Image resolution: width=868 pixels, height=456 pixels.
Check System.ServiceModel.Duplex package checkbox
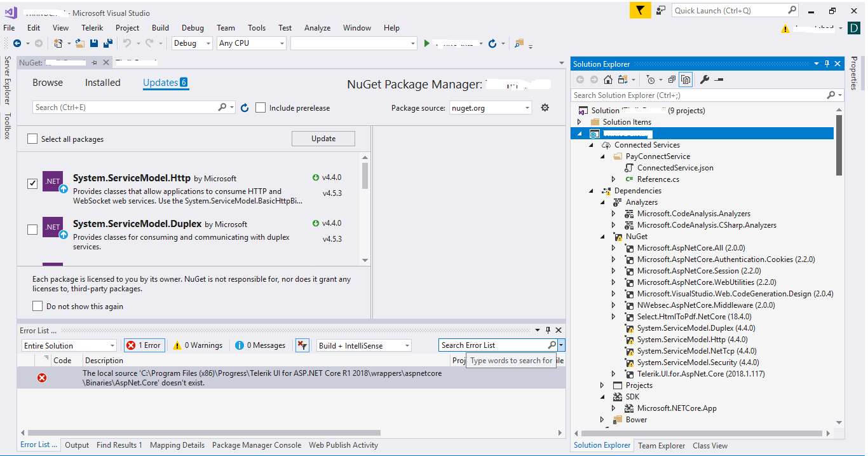(x=32, y=230)
